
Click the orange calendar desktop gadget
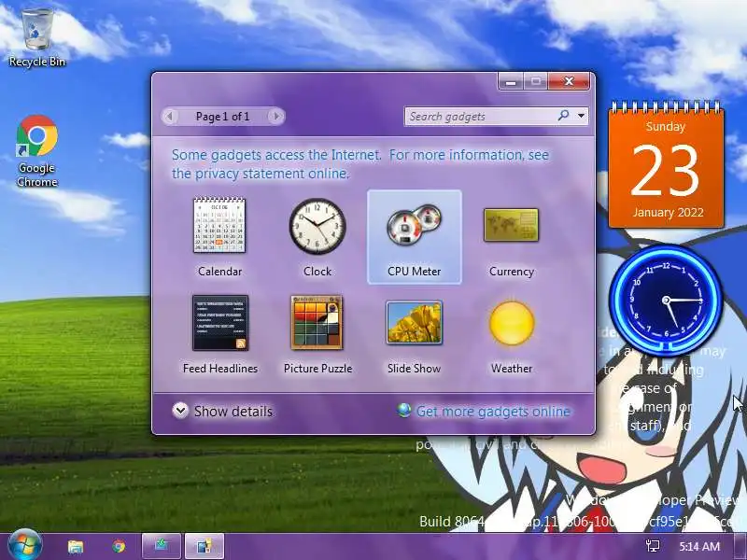(666, 165)
